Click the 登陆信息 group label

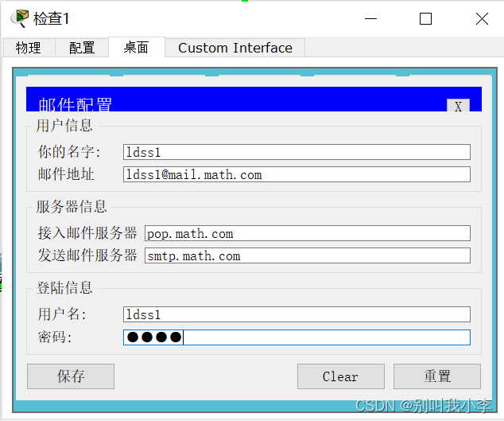64,288
